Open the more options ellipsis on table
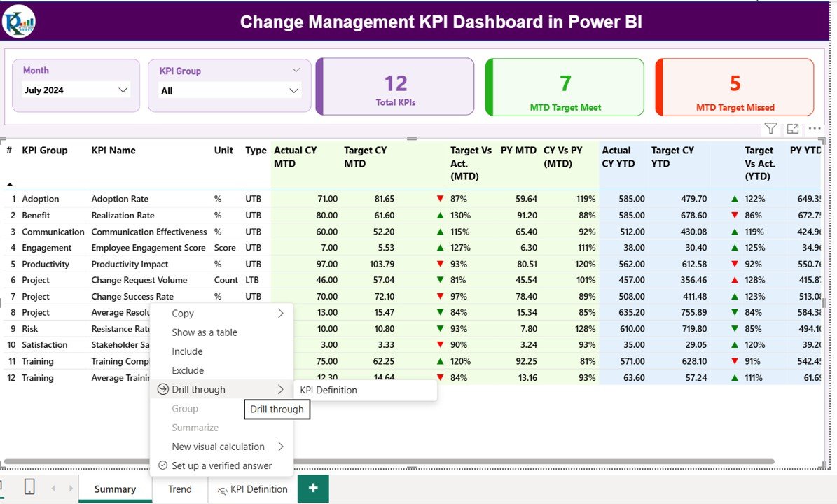The height and width of the screenshot is (504, 837). [815, 128]
